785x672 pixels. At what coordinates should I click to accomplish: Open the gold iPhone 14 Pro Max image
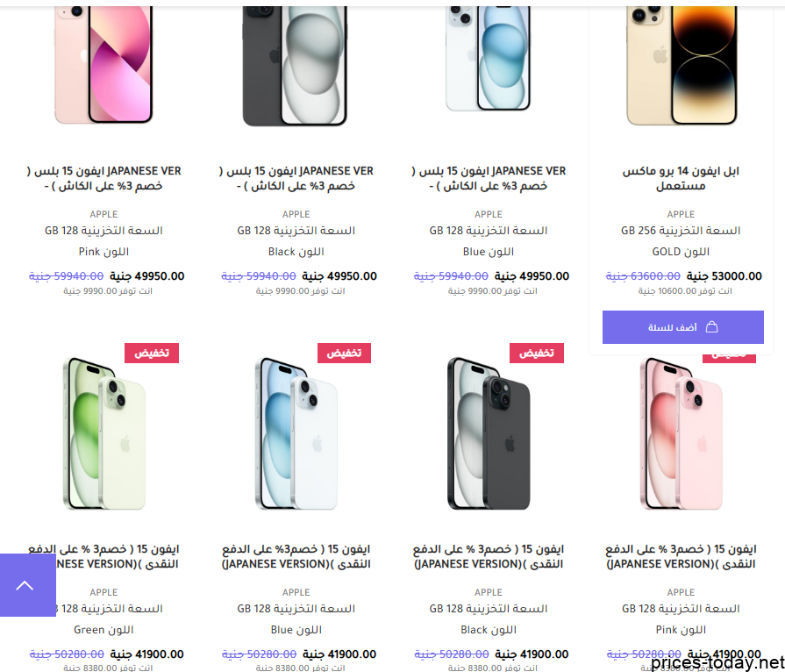click(x=682, y=66)
